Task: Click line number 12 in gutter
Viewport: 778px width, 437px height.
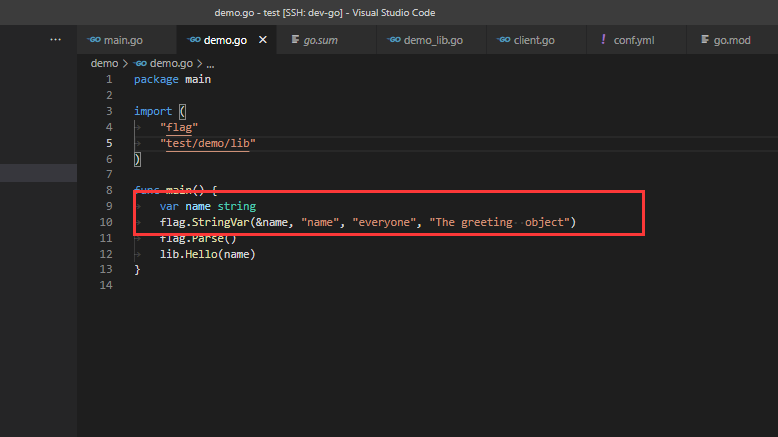Action: pyautogui.click(x=106, y=254)
